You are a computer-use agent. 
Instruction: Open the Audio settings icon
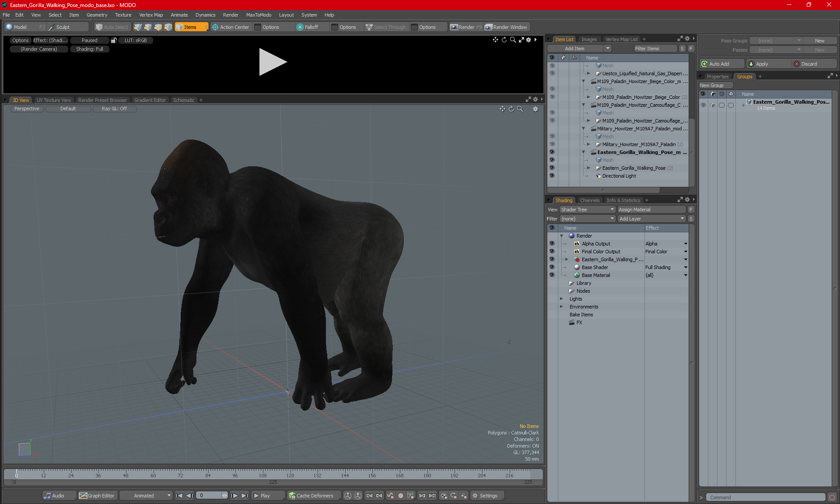47,496
